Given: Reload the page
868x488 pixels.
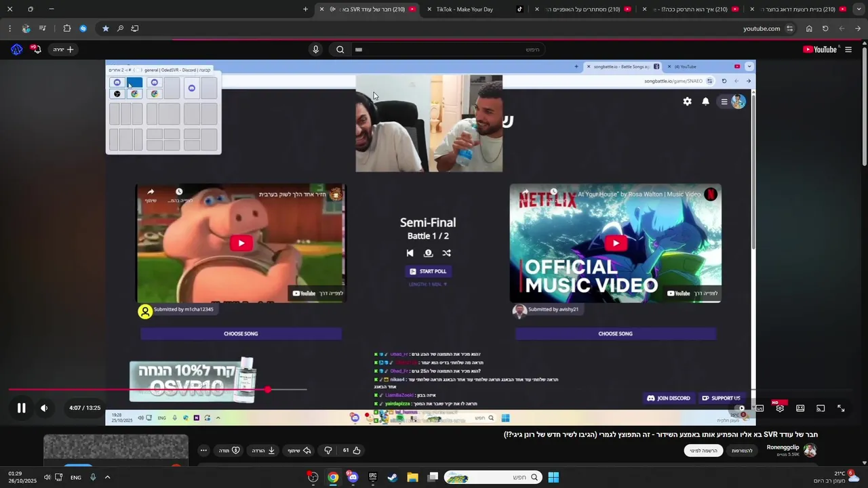Looking at the screenshot, I should [825, 28].
